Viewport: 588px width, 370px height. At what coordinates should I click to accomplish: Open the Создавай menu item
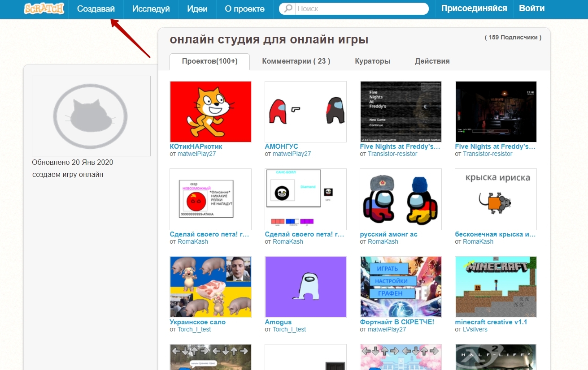coord(96,9)
